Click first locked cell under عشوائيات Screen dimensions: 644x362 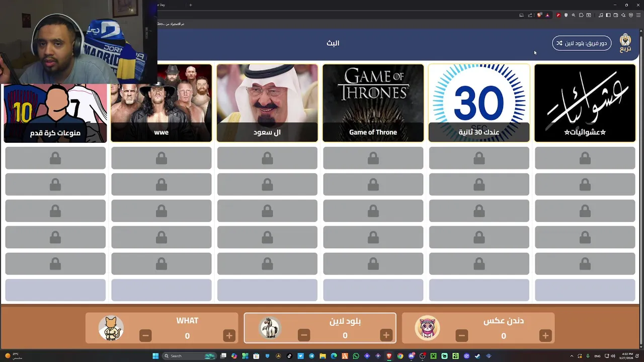[x=585, y=158]
